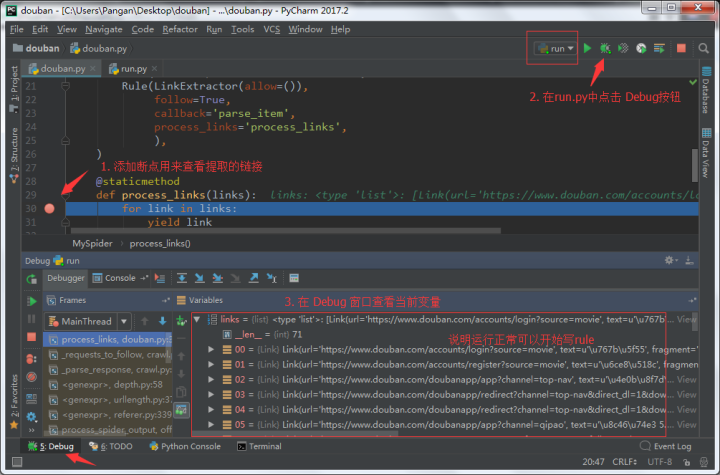Open Python Console tool window
Viewport: 720px width, 475px height.
pos(185,447)
